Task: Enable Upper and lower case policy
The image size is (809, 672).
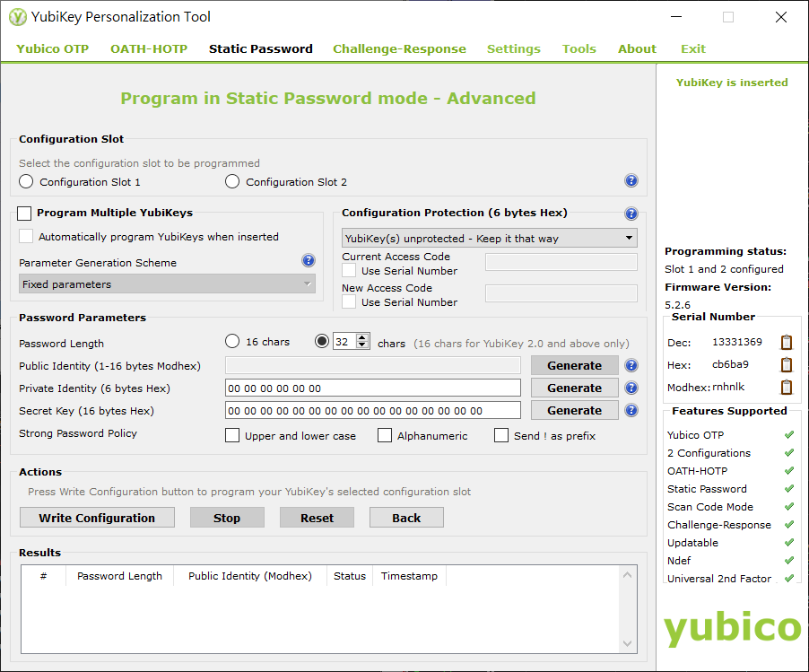Action: (x=232, y=436)
